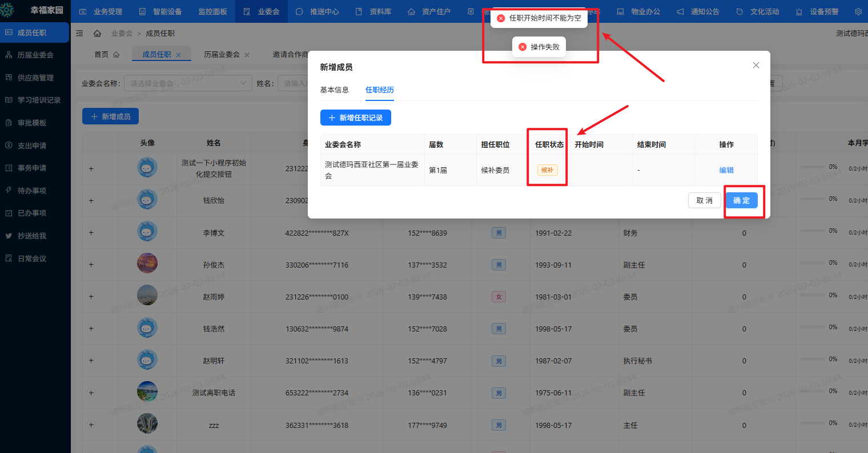Image resolution: width=868 pixels, height=453 pixels.
Task: Expand the 钱浩然 row with its plus
Action: 91,329
